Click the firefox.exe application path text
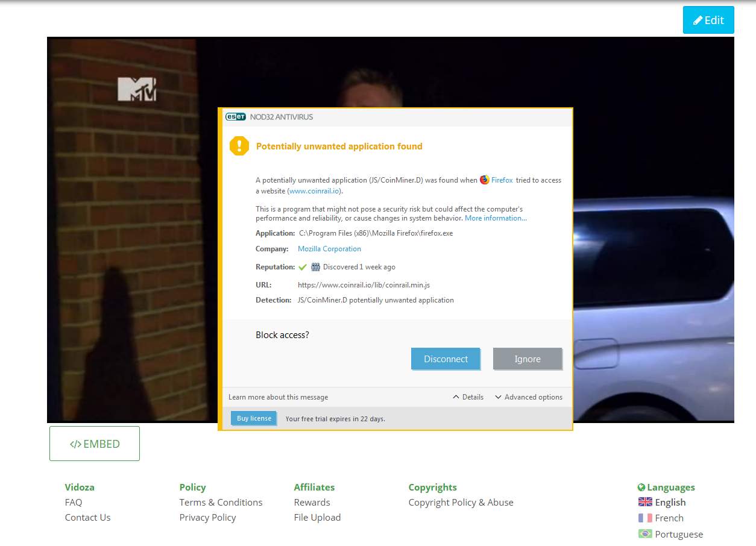This screenshot has height=546, width=756. [x=376, y=233]
